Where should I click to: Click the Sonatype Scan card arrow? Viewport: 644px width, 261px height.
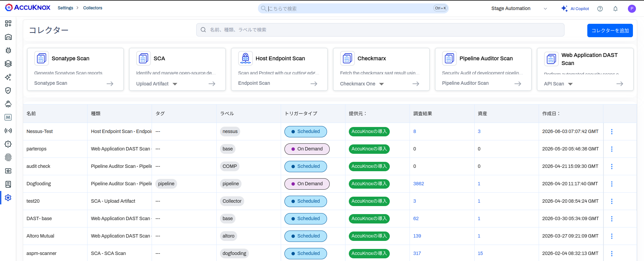(x=110, y=84)
